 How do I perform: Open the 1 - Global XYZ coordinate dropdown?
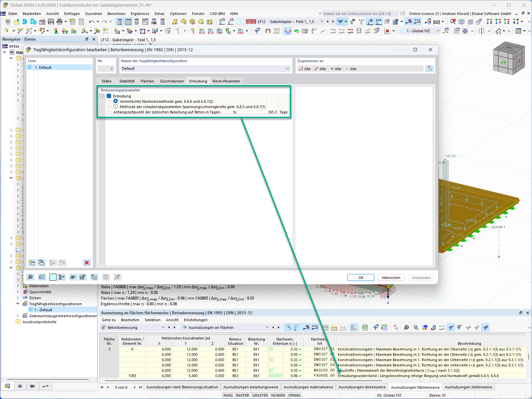point(438,31)
